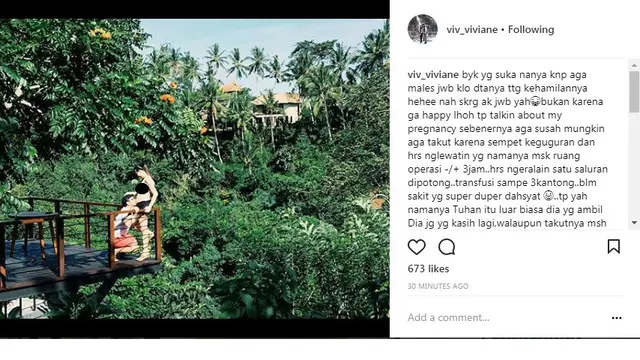Viewport: 640px width, 360px height.
Task: Click the scrollbar up arrow in caption
Action: [x=634, y=65]
